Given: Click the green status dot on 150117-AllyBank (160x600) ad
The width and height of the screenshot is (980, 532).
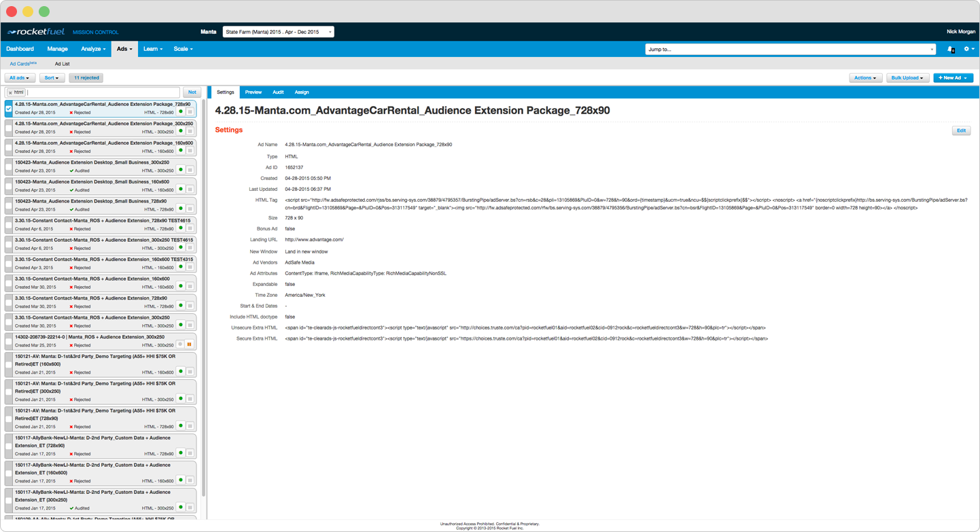Looking at the screenshot, I should (x=181, y=480).
